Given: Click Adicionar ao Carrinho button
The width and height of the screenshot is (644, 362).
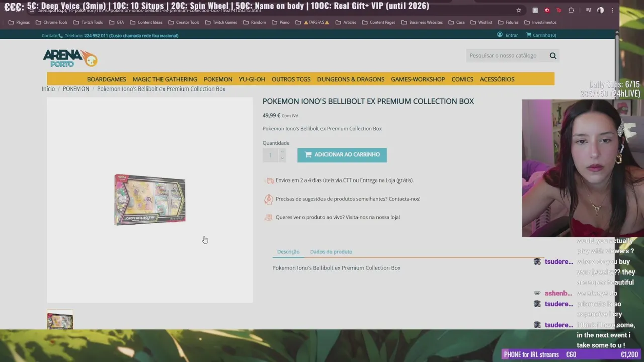Looking at the screenshot, I should pyautogui.click(x=342, y=155).
